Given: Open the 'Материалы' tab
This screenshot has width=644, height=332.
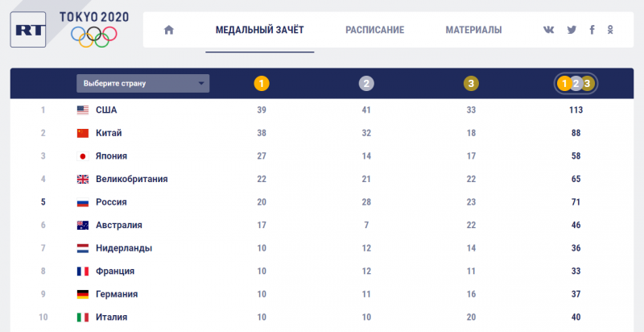Looking at the screenshot, I should click(x=473, y=30).
